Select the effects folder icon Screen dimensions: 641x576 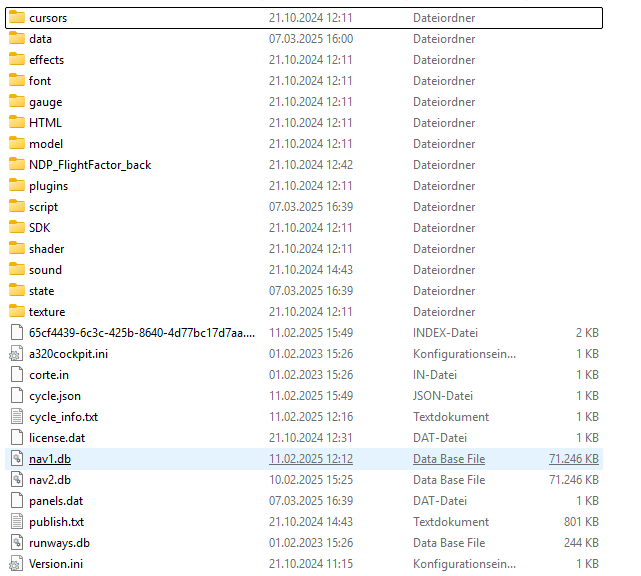(17, 59)
